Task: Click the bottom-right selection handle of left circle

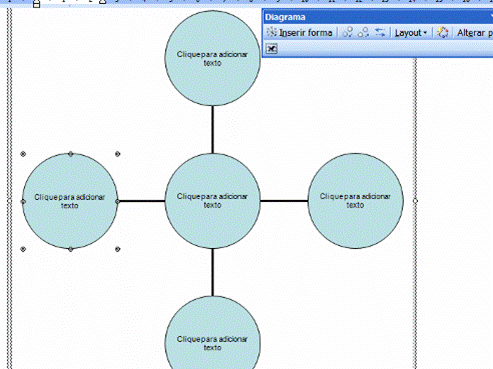Action: point(118,249)
